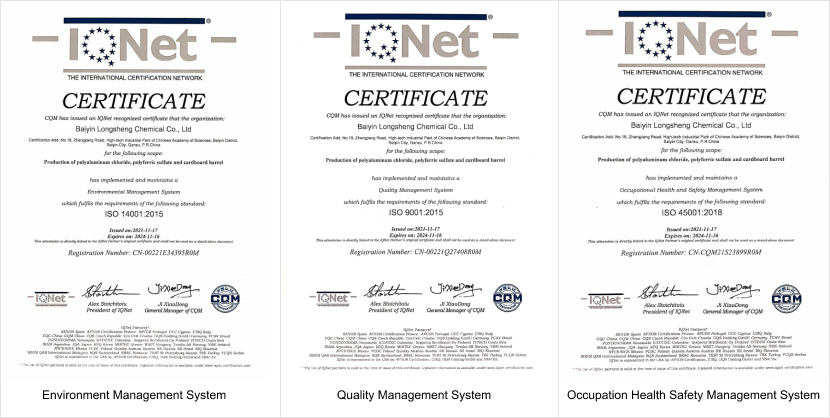The width and height of the screenshot is (830, 418).
Task: Click the small IQNet badge beside signatures, ISO 9001 certificate
Action: [x=333, y=299]
